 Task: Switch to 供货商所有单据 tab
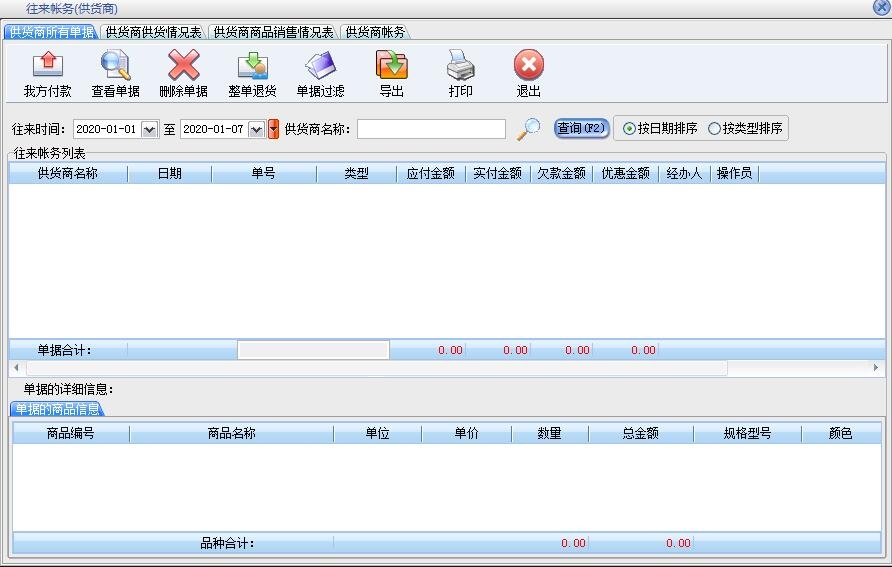(x=51, y=32)
